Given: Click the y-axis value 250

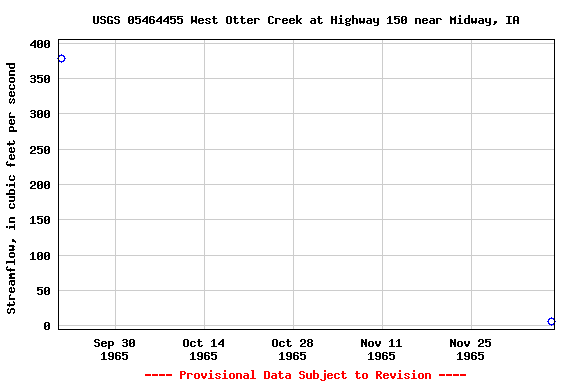Looking at the screenshot, I should (x=40, y=150).
